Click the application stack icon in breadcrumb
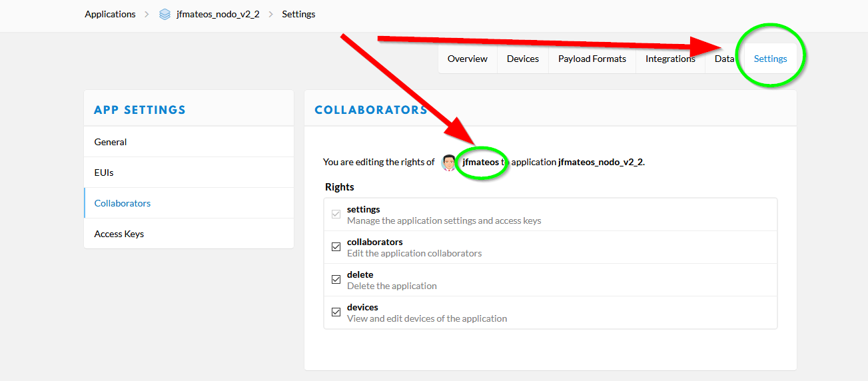Image resolution: width=868 pixels, height=381 pixels. coord(165,14)
